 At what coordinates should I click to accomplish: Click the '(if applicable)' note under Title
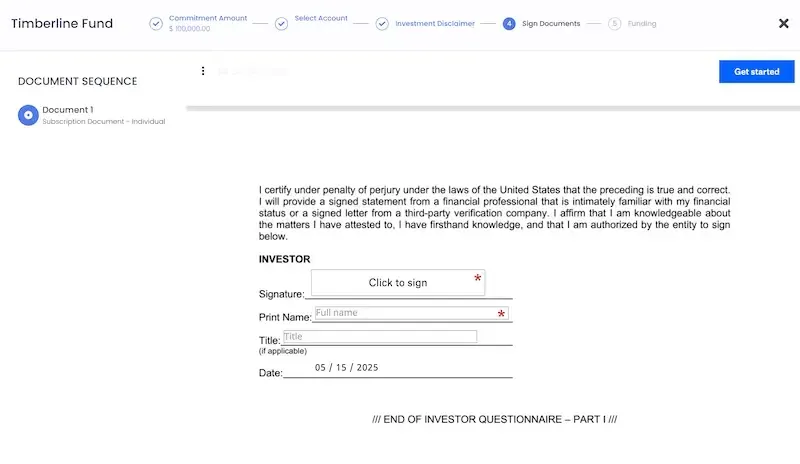tap(283, 351)
